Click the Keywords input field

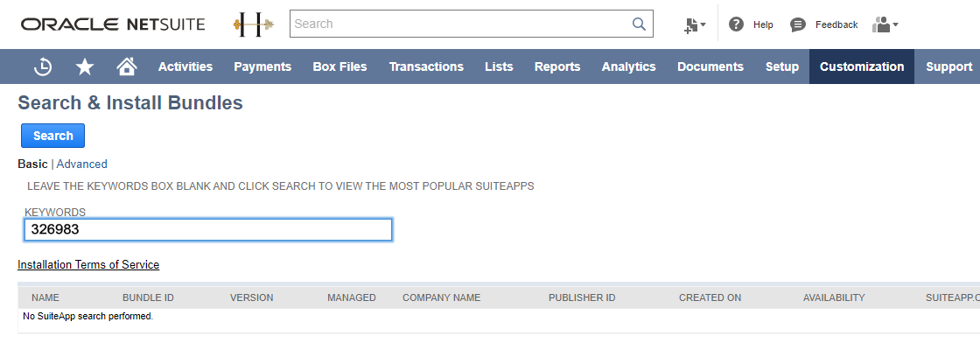pos(208,229)
